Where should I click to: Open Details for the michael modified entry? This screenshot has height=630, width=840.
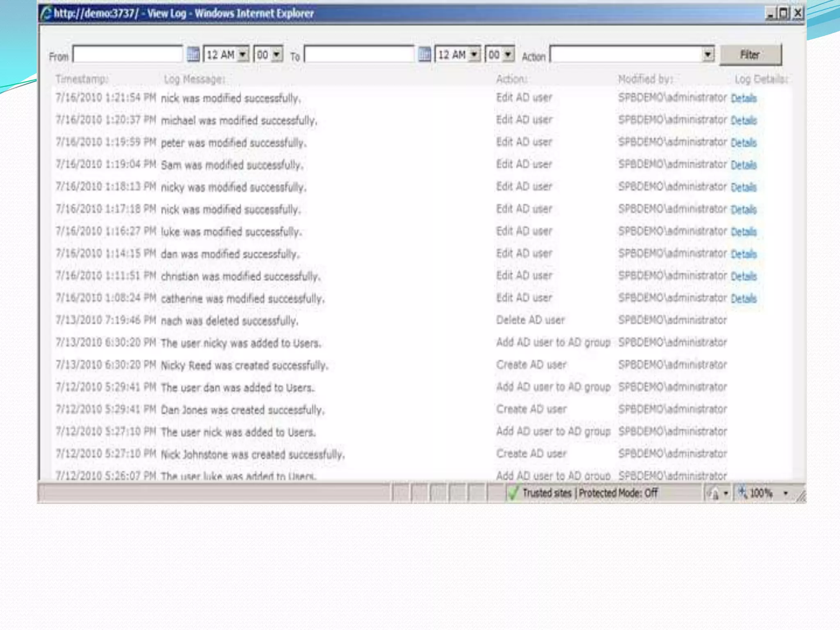[x=744, y=121]
